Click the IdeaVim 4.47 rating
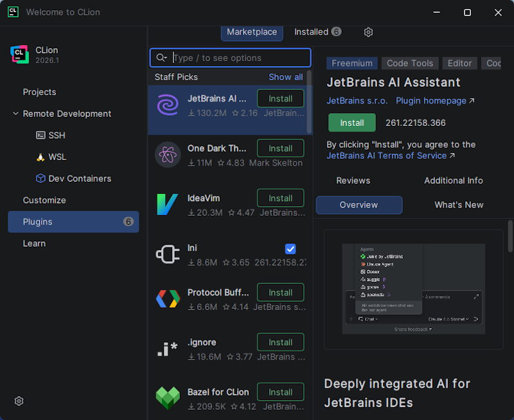Image resolution: width=514 pixels, height=420 pixels. 242,213
